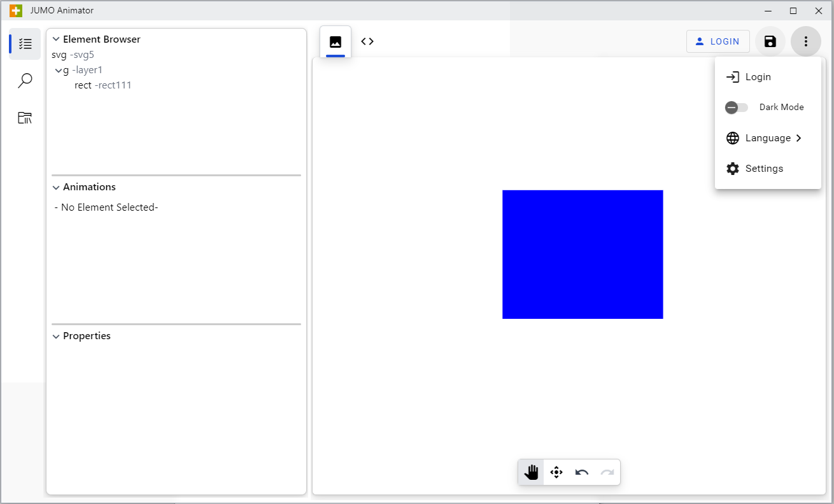834x504 pixels.
Task: Select the move element tool
Action: tap(556, 472)
